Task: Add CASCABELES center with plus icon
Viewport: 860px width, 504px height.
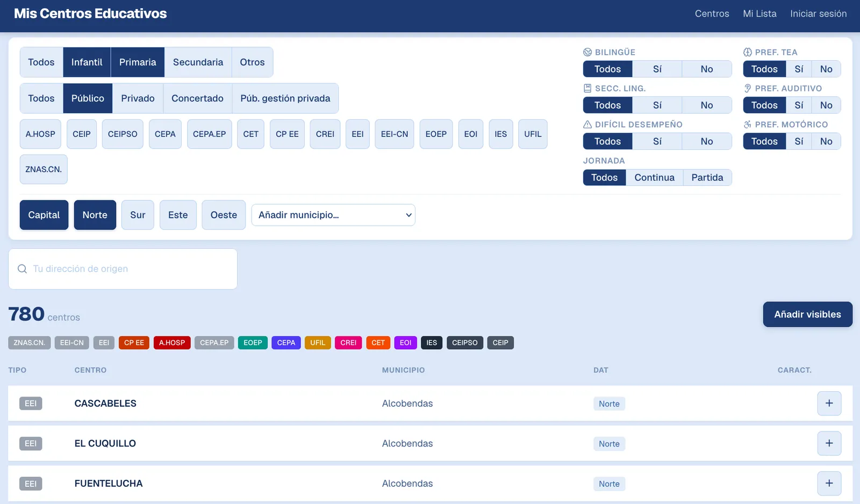Action: click(829, 404)
